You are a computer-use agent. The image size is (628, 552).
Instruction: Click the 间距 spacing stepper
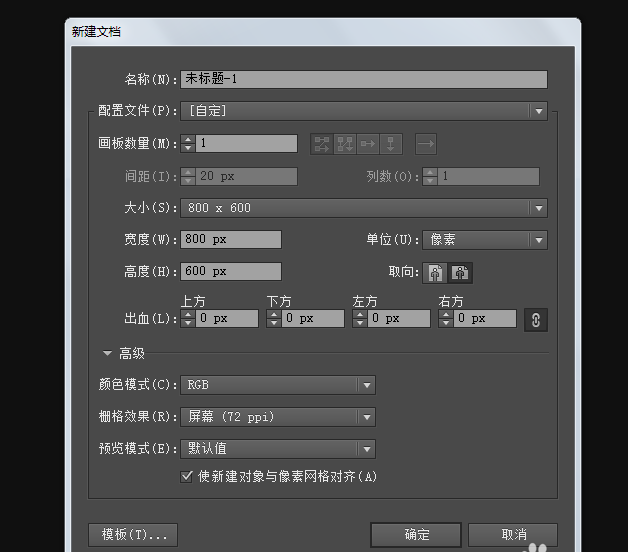pos(188,176)
